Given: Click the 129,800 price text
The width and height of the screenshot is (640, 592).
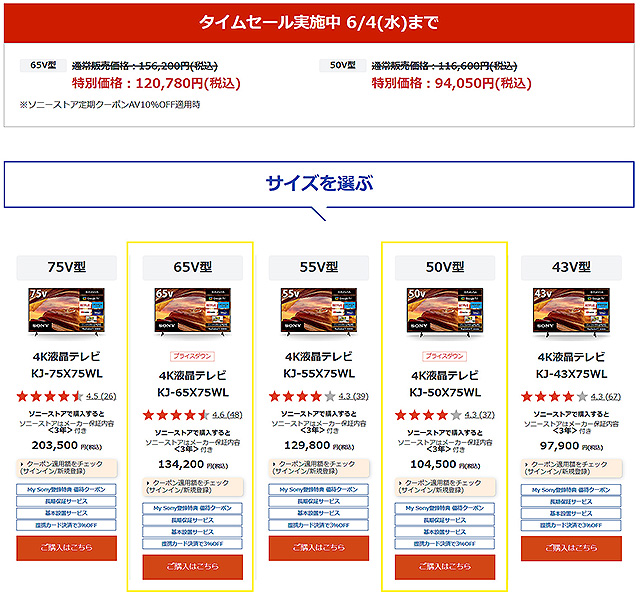Looking at the screenshot, I should click(307, 445).
